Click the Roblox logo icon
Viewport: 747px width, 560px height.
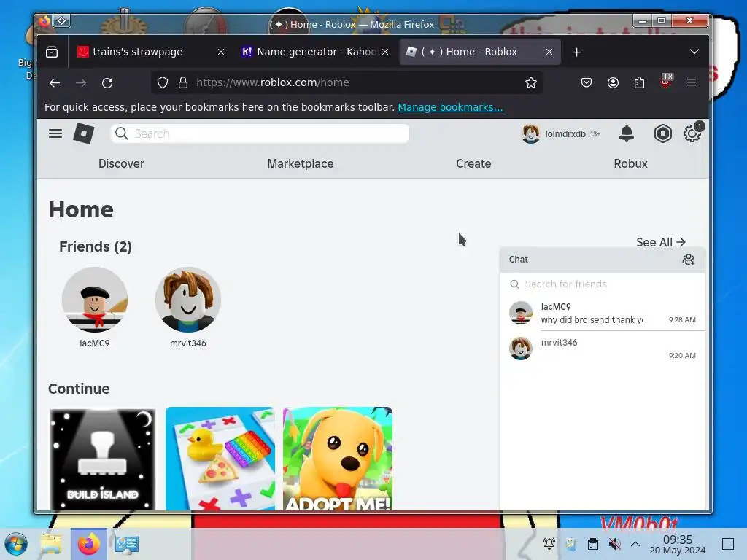pyautogui.click(x=83, y=134)
